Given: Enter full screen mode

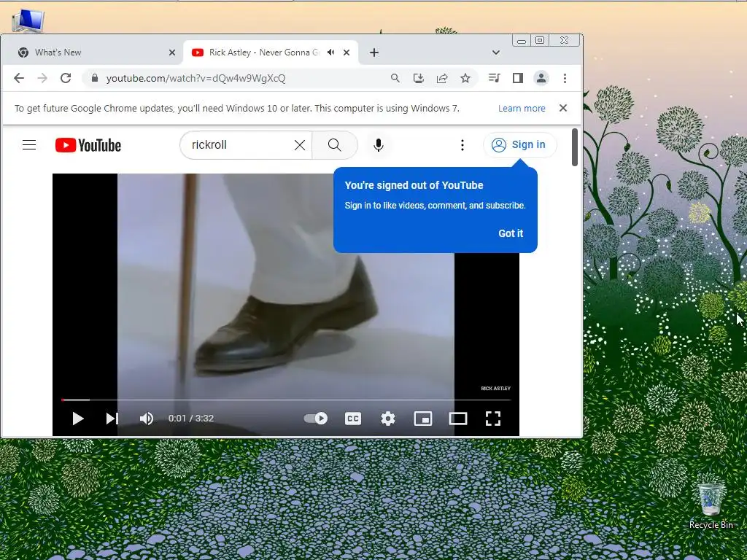Looking at the screenshot, I should tap(493, 419).
